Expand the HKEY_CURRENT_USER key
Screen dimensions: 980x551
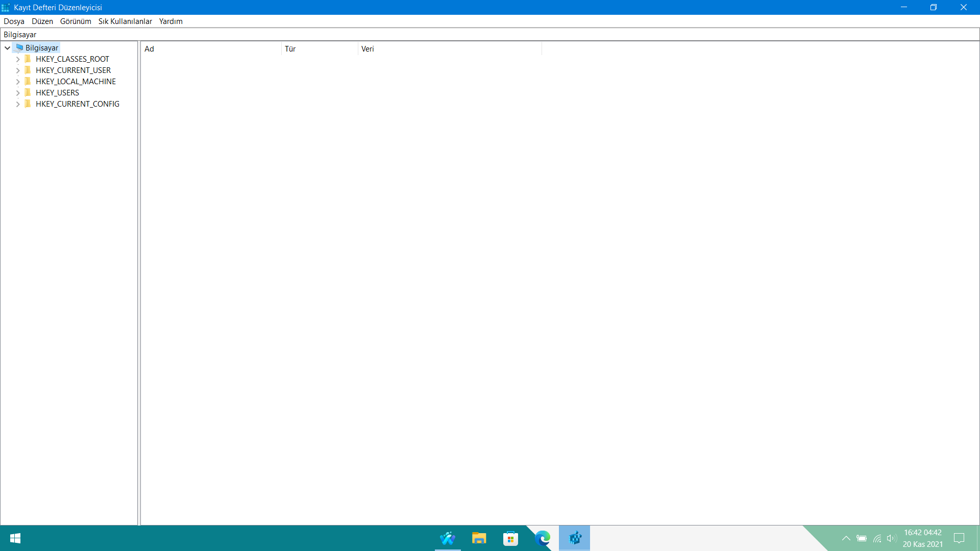pos(18,70)
